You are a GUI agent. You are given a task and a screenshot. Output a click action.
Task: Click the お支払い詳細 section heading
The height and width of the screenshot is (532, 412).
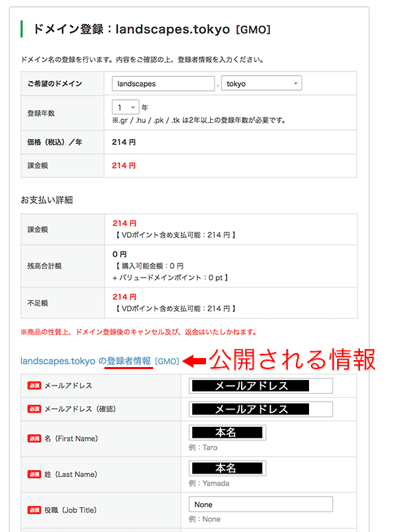click(47, 200)
